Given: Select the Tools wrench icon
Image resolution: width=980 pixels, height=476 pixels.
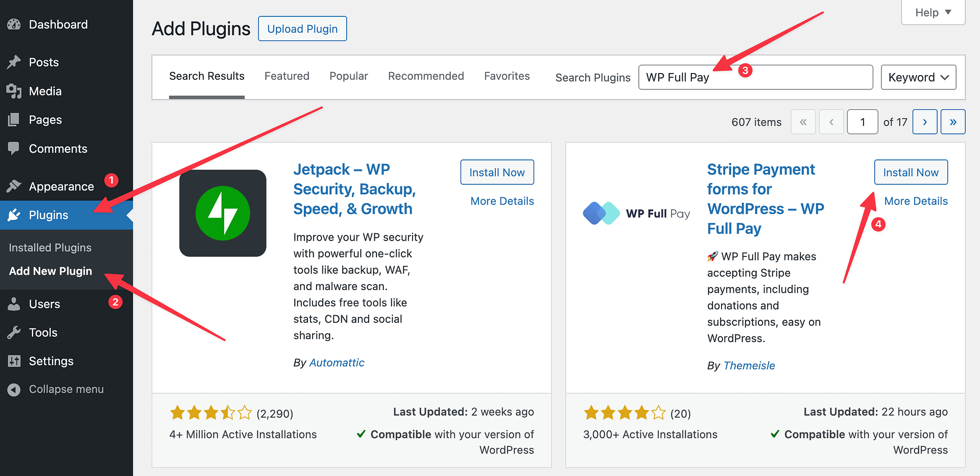Looking at the screenshot, I should [14, 332].
